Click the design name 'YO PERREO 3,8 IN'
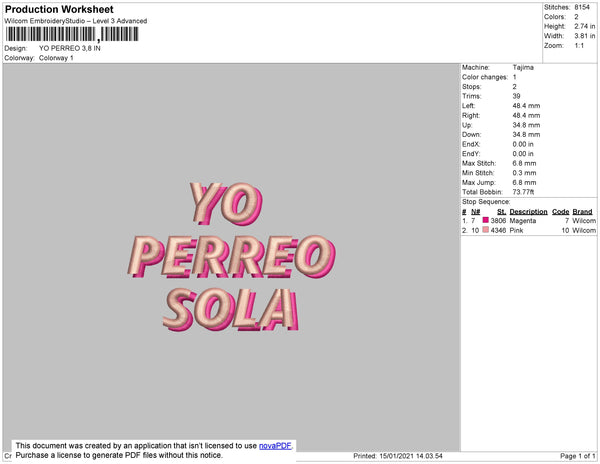The width and height of the screenshot is (600, 464). [x=70, y=48]
